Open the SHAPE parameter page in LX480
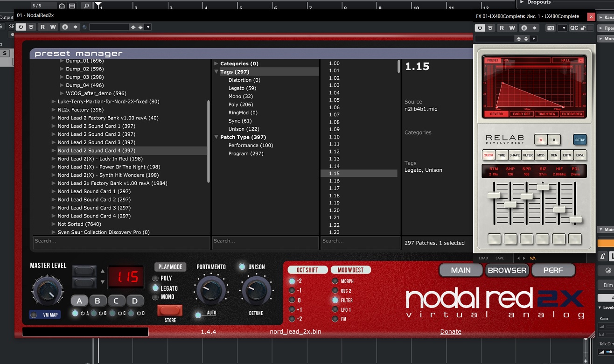 515,155
